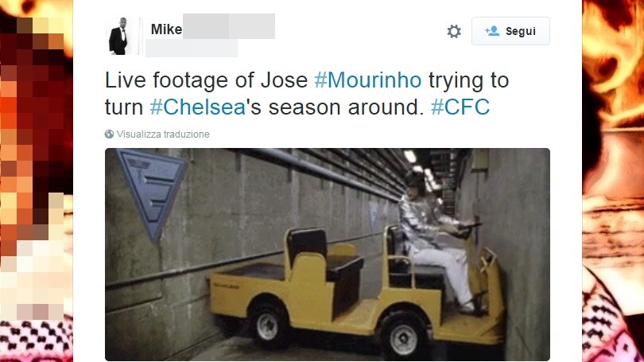
Task: Open the yellow cart GIF image
Action: (x=328, y=255)
